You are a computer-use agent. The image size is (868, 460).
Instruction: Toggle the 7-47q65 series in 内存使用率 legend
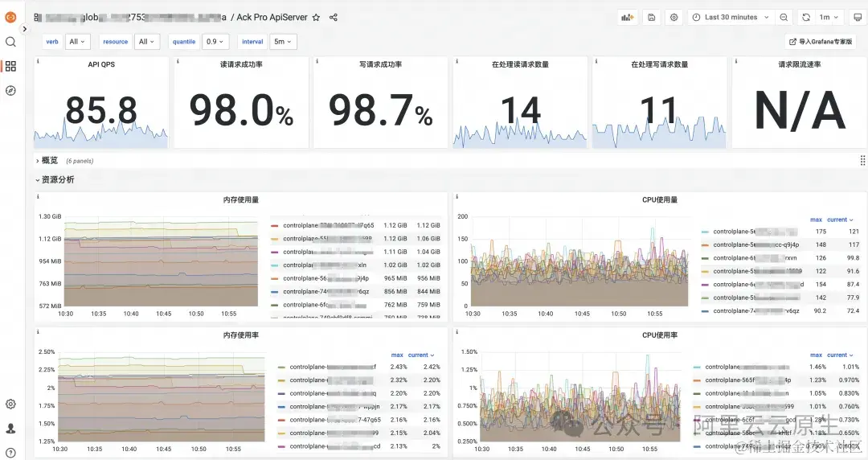[335, 420]
